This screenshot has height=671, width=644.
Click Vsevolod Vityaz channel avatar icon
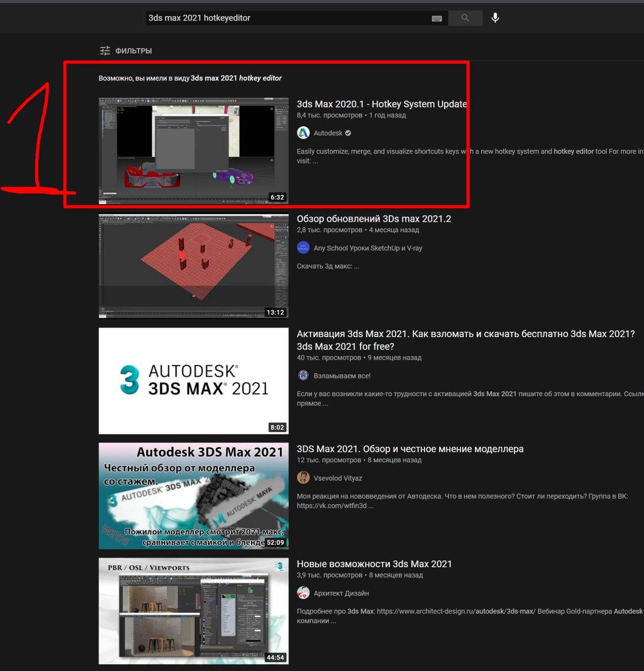(x=303, y=478)
